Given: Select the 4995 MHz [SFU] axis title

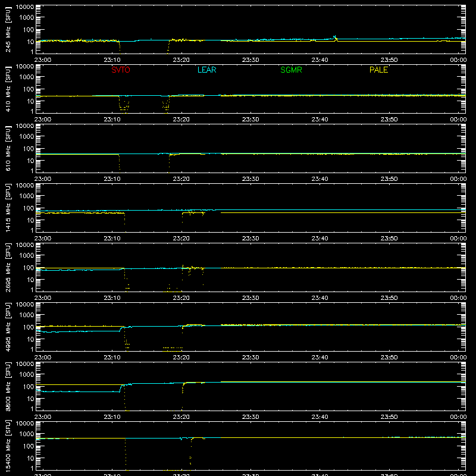Looking at the screenshot, I should (8, 327).
